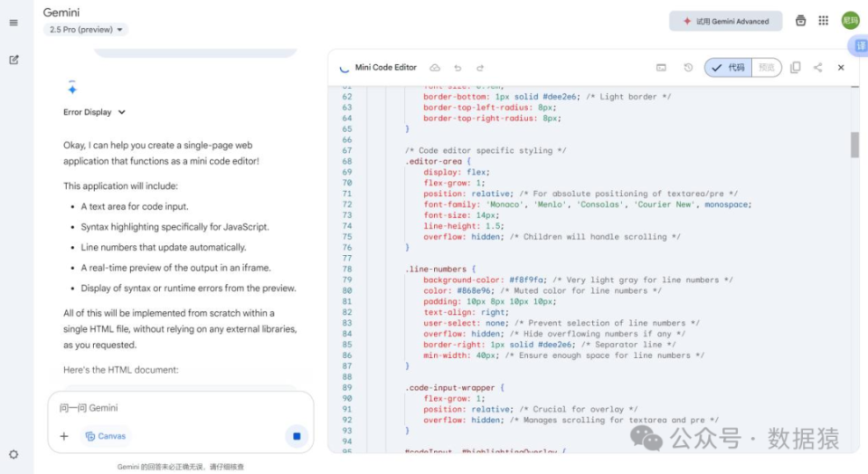Click the .code-input-wrapper selector line
Screen dimensions: 868x474
455,388
